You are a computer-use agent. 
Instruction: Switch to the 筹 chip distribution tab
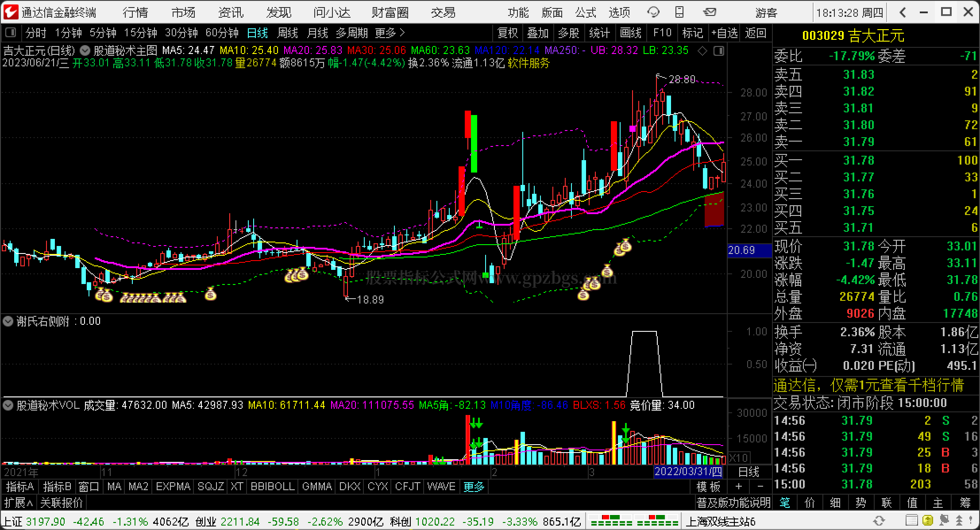(965, 503)
